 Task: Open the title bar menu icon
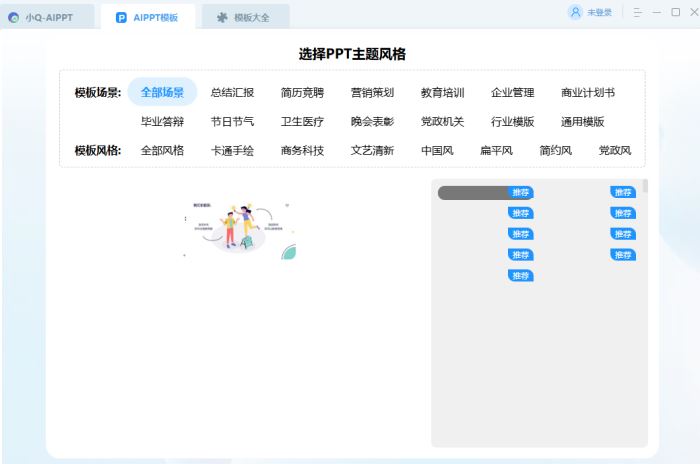[638, 13]
